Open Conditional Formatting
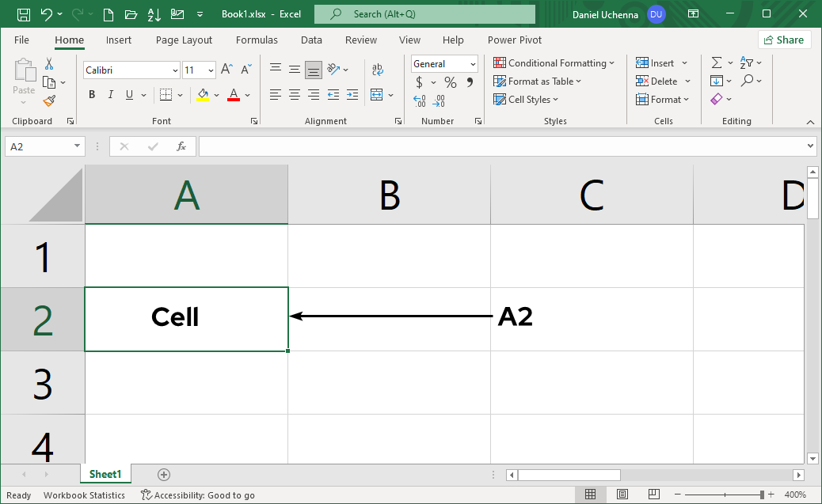The height and width of the screenshot is (504, 822). point(554,63)
